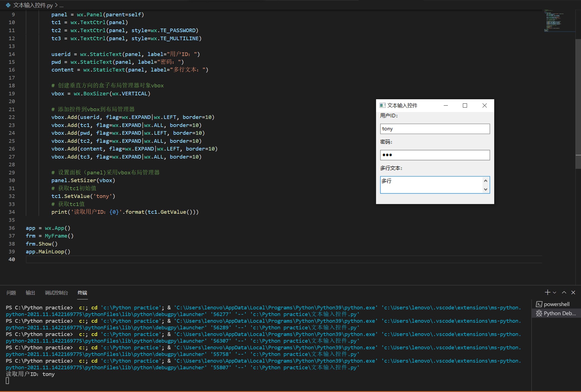Focus the 密码 password input field
Image resolution: width=581 pixels, height=392 pixels.
coord(435,155)
